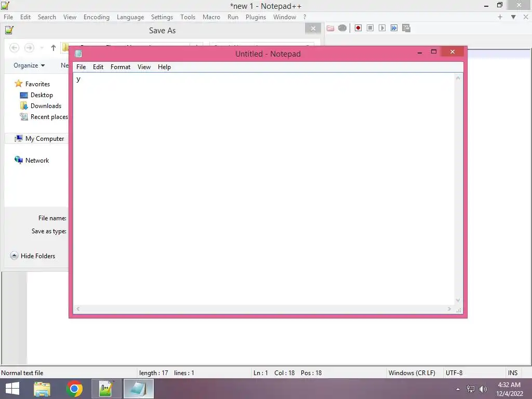Screen dimensions: 532x399
Task: Select Favorites in navigation pane
Action: click(x=33, y=84)
